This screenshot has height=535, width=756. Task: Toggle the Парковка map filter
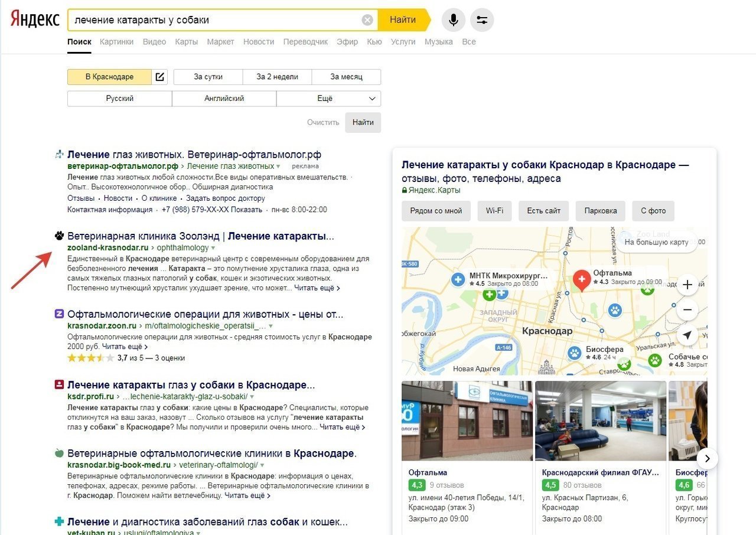coord(601,211)
